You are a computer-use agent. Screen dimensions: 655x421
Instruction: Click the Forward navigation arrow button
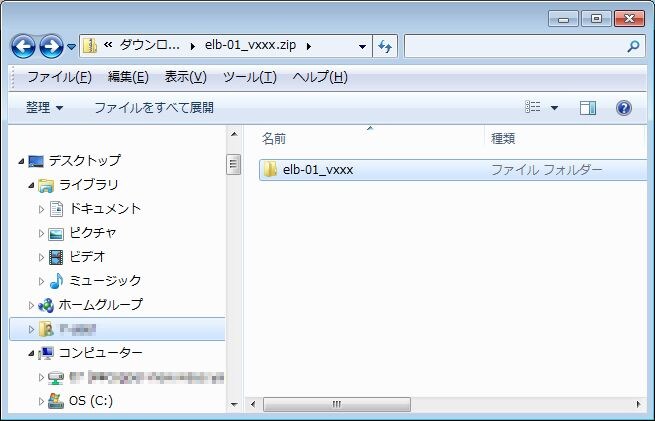(x=51, y=46)
